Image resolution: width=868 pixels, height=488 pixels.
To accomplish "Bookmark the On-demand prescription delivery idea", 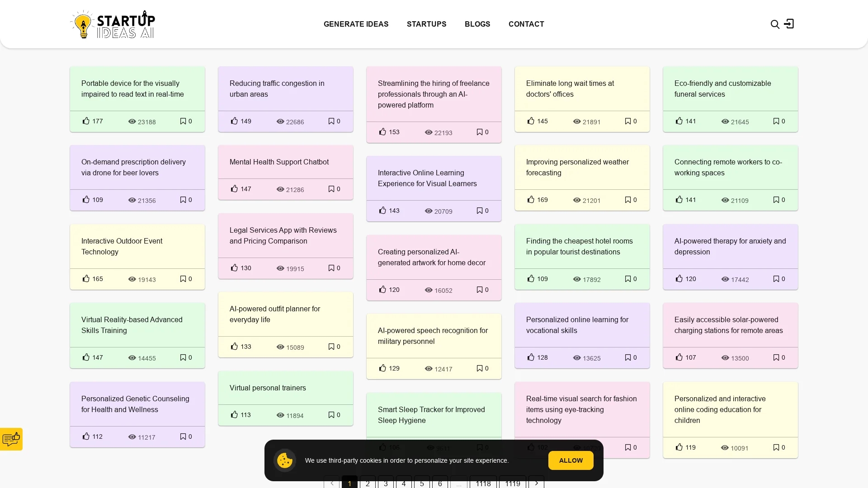I will point(183,200).
